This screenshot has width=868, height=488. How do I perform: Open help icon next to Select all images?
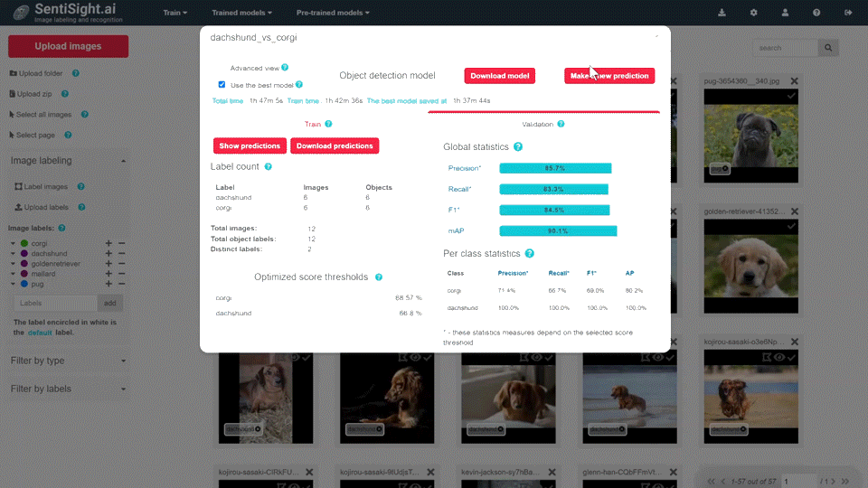pyautogui.click(x=85, y=114)
